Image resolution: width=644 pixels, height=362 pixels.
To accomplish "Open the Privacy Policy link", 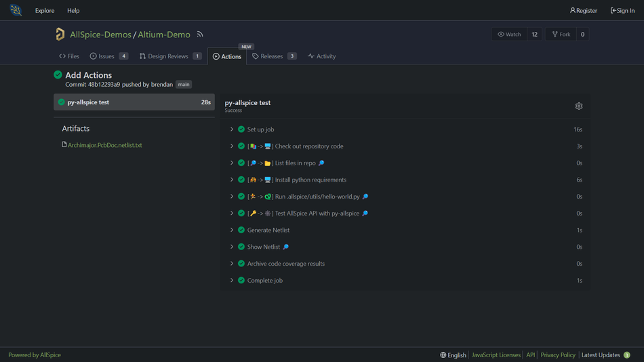I will 558,355.
